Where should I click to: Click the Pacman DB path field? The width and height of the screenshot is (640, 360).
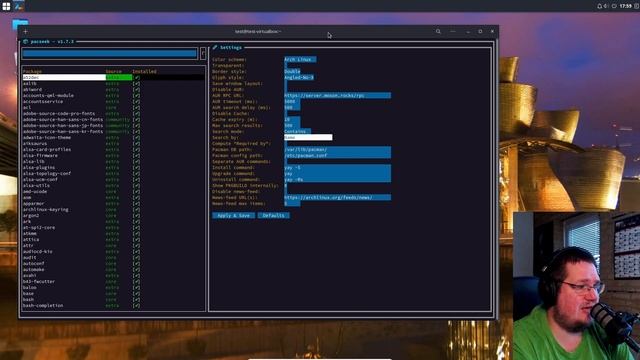[338, 149]
